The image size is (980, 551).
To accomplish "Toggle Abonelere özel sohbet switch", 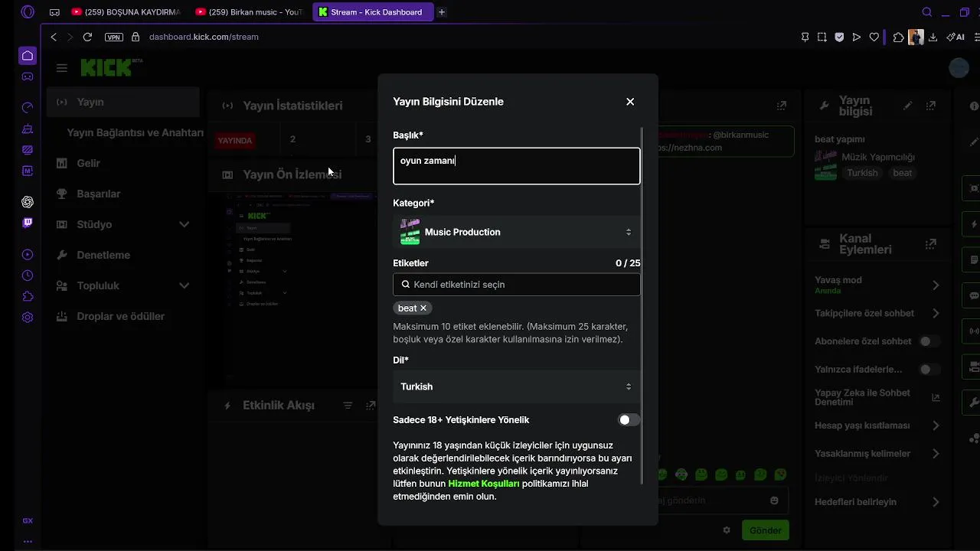I will [x=929, y=341].
